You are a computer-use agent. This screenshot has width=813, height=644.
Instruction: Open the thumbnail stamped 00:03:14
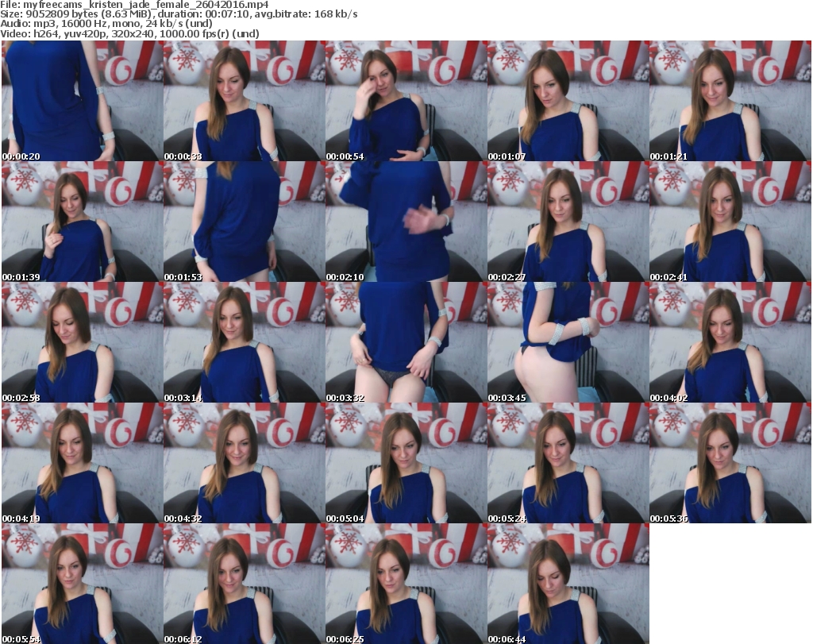click(245, 342)
